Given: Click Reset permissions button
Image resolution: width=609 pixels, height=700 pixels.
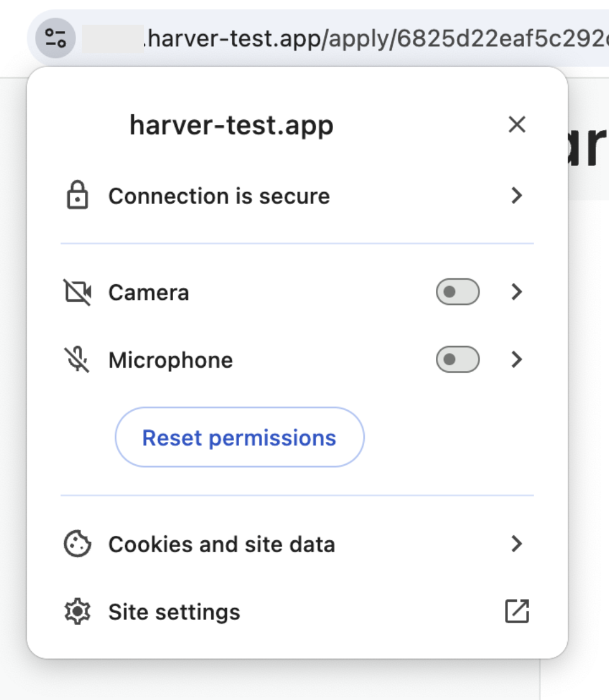Looking at the screenshot, I should (240, 437).
